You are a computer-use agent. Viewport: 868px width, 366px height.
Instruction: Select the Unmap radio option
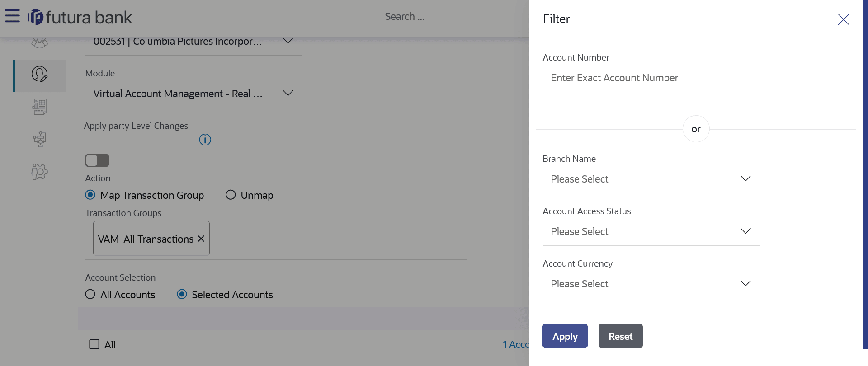pos(231,195)
